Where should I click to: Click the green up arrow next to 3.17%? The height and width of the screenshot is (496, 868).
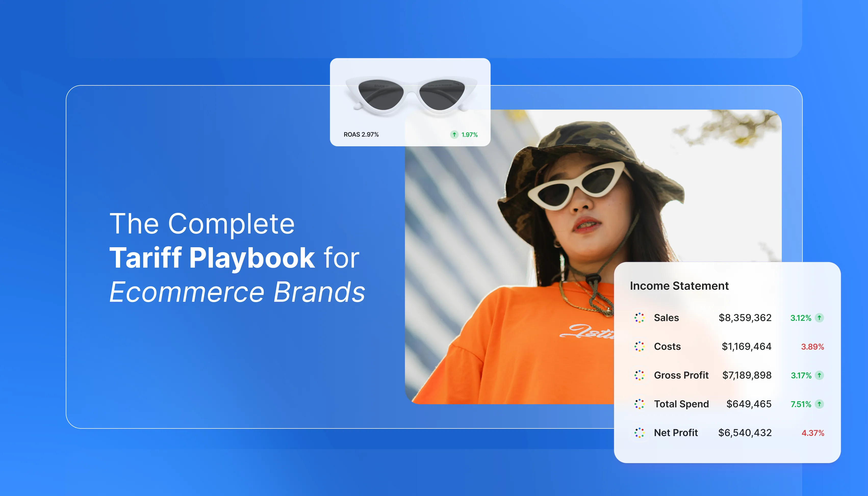tap(819, 375)
